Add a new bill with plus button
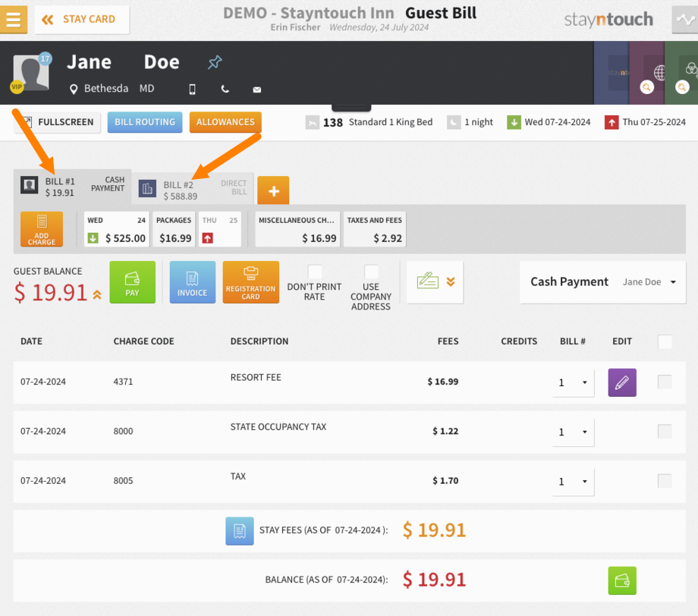The image size is (698, 616). 273,190
